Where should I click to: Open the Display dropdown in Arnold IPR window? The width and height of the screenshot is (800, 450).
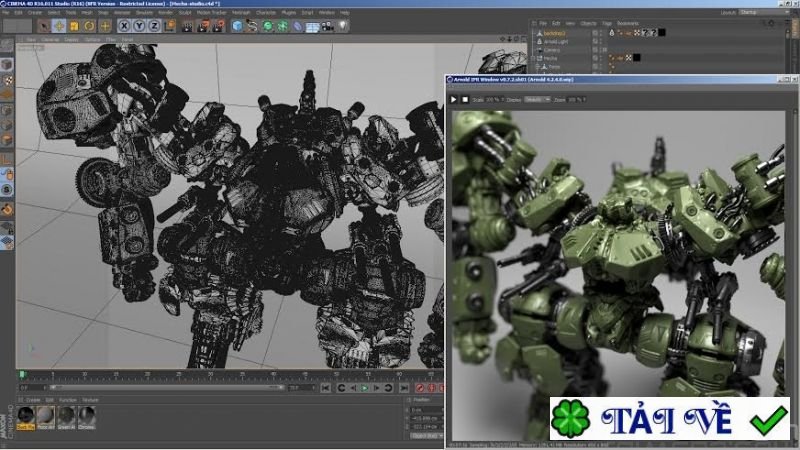pyautogui.click(x=537, y=100)
